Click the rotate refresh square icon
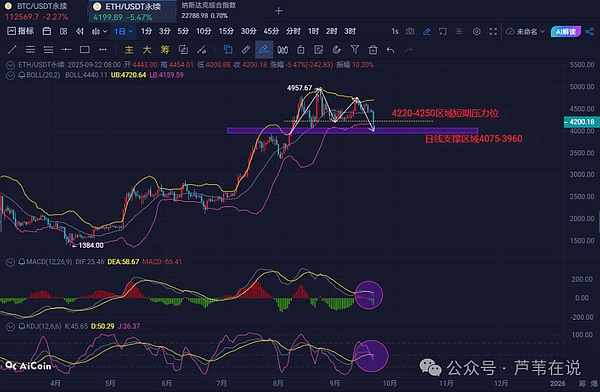 point(183,49)
